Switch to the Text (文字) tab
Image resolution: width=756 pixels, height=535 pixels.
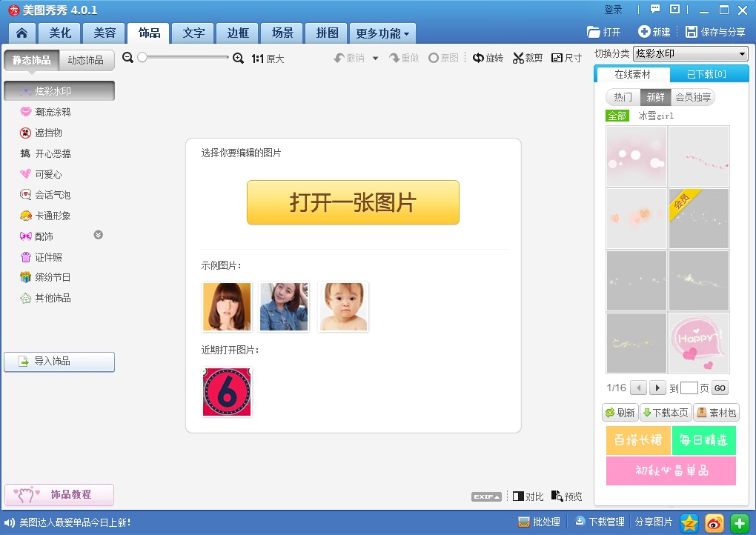[193, 33]
